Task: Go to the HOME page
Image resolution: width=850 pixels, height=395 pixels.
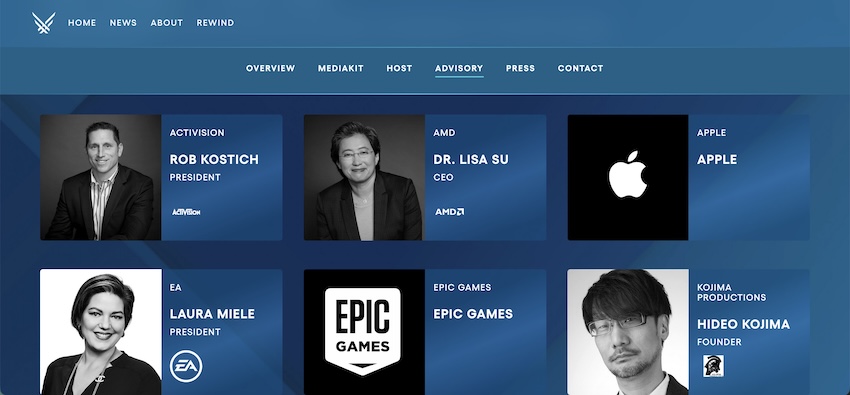Action: [82, 23]
